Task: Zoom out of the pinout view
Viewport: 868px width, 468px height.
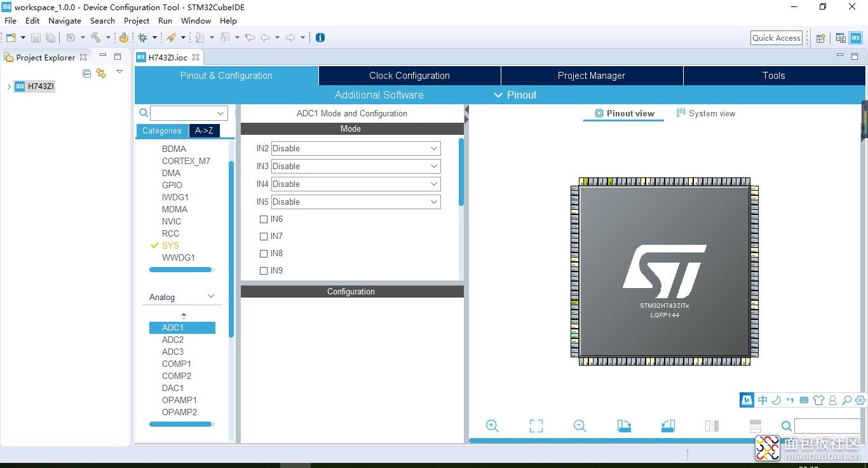Action: tap(580, 426)
